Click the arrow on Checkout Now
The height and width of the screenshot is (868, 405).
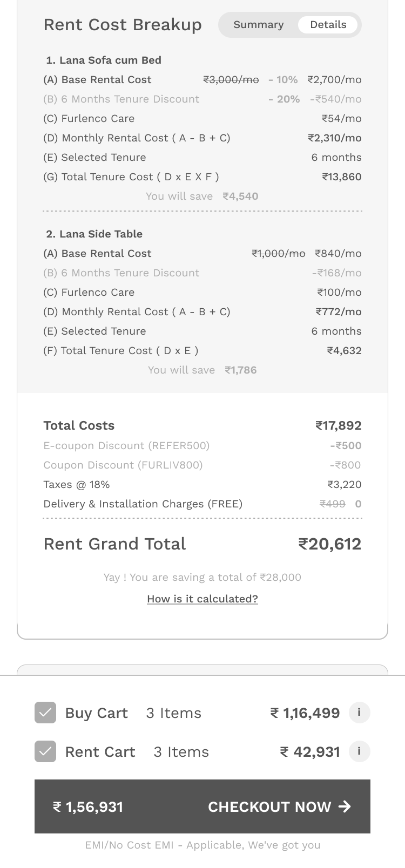[x=345, y=806]
